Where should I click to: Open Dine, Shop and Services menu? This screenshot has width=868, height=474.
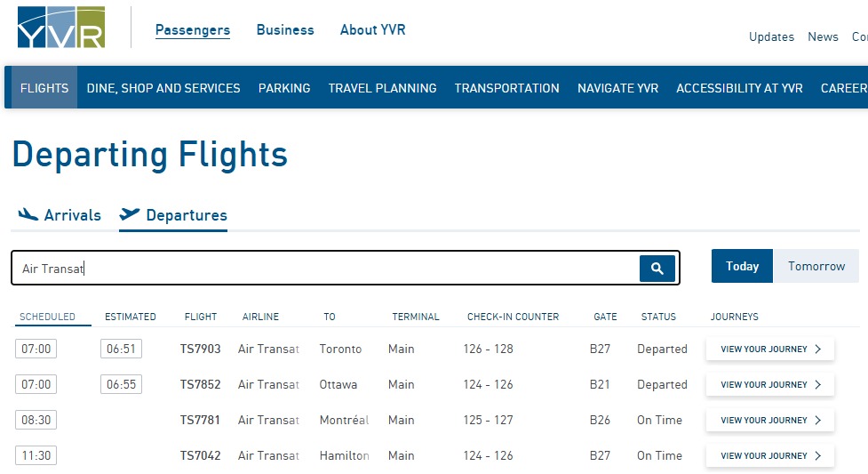[163, 88]
